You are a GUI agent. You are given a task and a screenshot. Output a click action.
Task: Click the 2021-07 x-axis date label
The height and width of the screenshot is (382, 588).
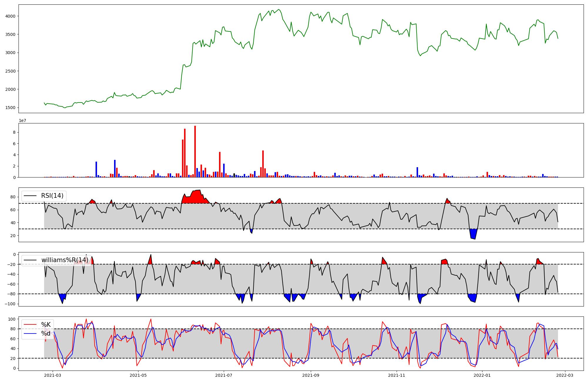(224, 375)
